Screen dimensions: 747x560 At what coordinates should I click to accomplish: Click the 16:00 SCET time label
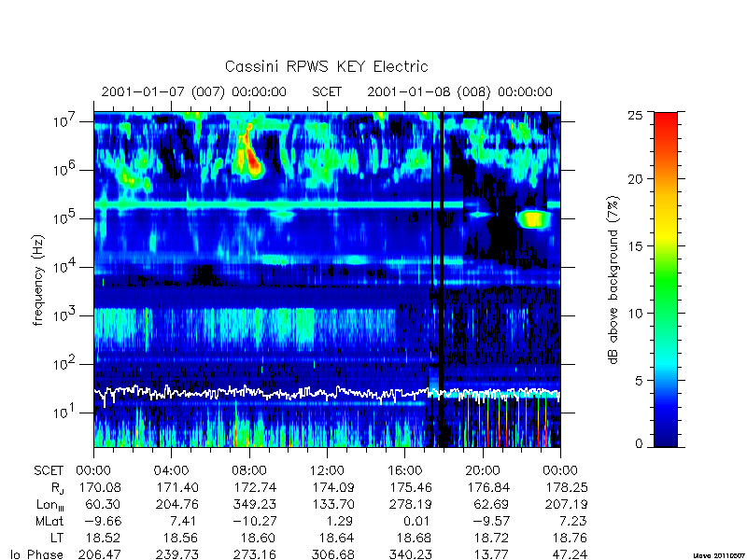pos(404,471)
